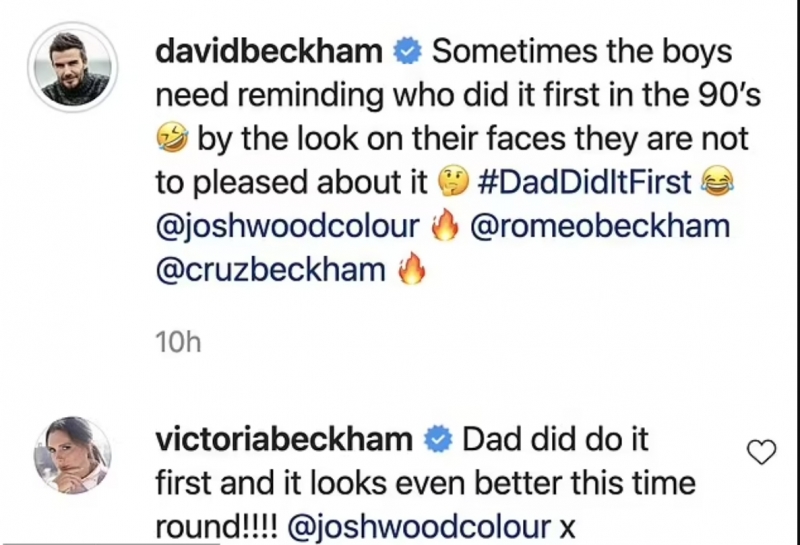
Task: Click the tears-of-joy emoji after #DadDidItFirst
Action: (x=713, y=183)
